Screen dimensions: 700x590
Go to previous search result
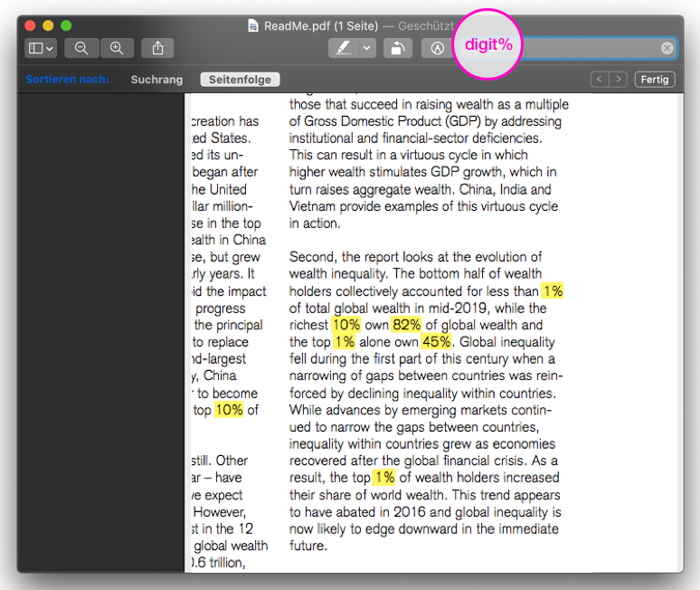pos(600,79)
